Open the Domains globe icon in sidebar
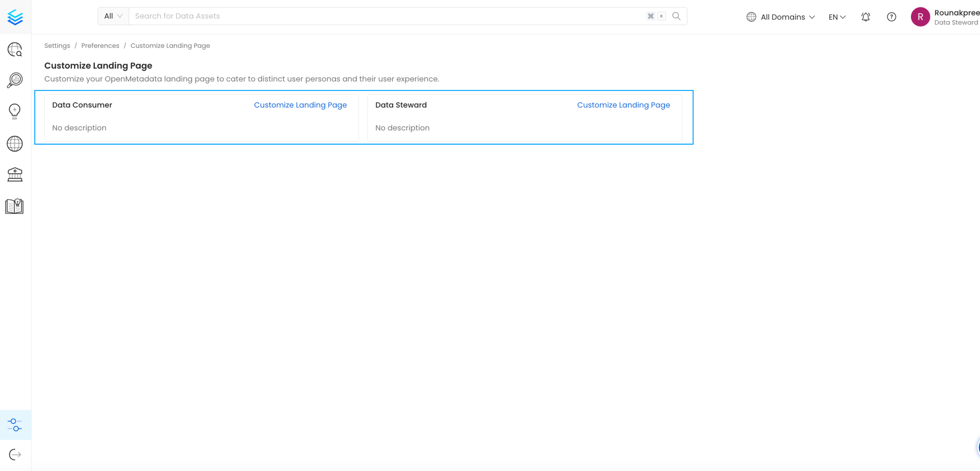Viewport: 980px width, 471px height. (15, 144)
